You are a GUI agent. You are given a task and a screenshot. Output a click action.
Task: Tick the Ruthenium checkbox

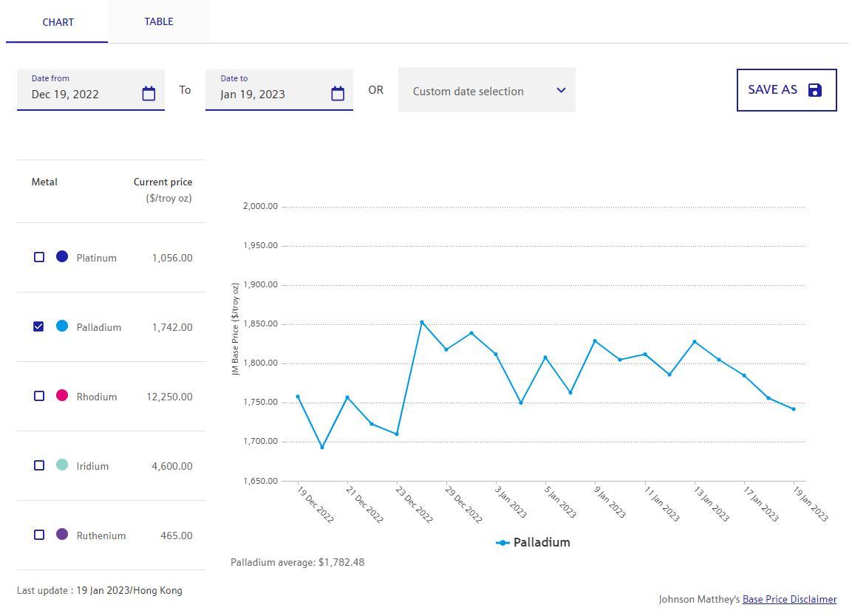click(x=39, y=535)
